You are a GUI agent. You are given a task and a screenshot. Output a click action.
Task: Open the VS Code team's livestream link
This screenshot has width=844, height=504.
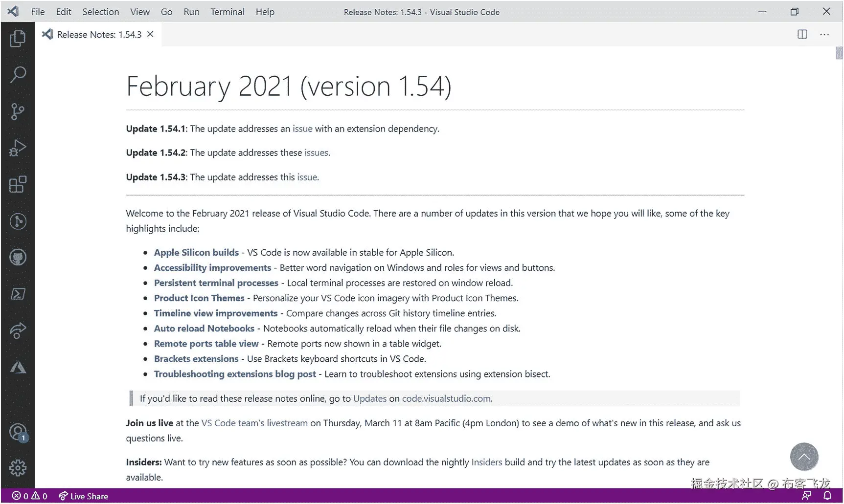pyautogui.click(x=254, y=423)
